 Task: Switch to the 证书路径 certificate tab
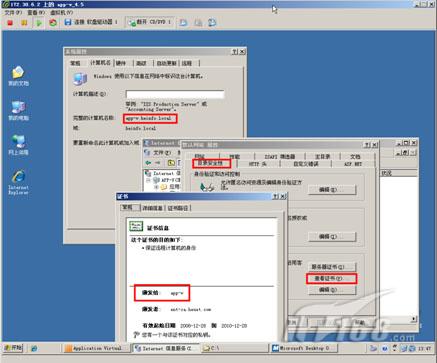[178, 208]
